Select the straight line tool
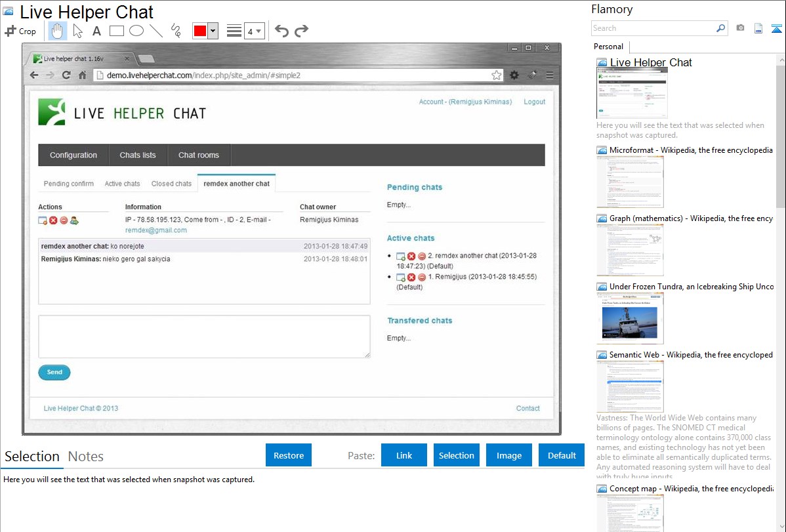Image resolution: width=786 pixels, height=532 pixels. pyautogui.click(x=156, y=31)
